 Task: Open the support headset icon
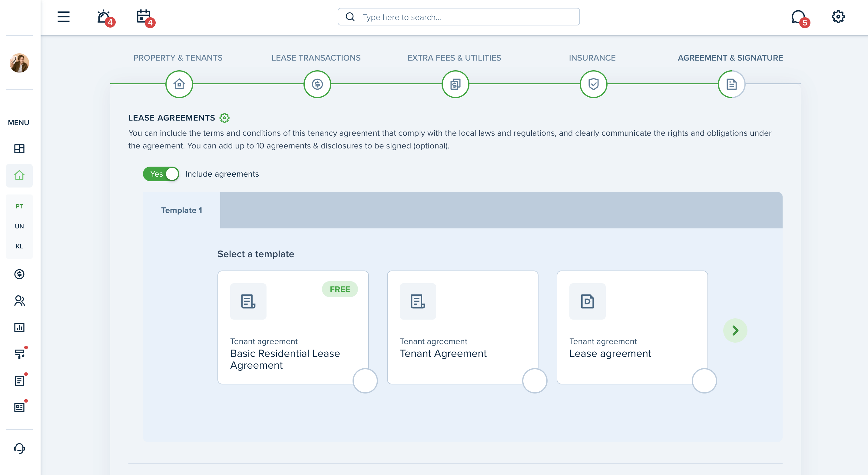19,448
